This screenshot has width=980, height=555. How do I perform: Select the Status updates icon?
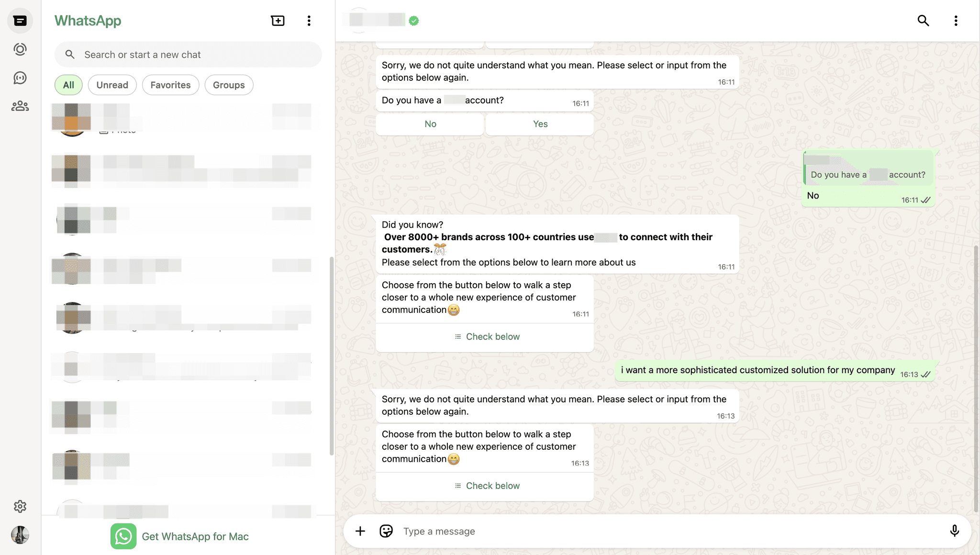(20, 49)
